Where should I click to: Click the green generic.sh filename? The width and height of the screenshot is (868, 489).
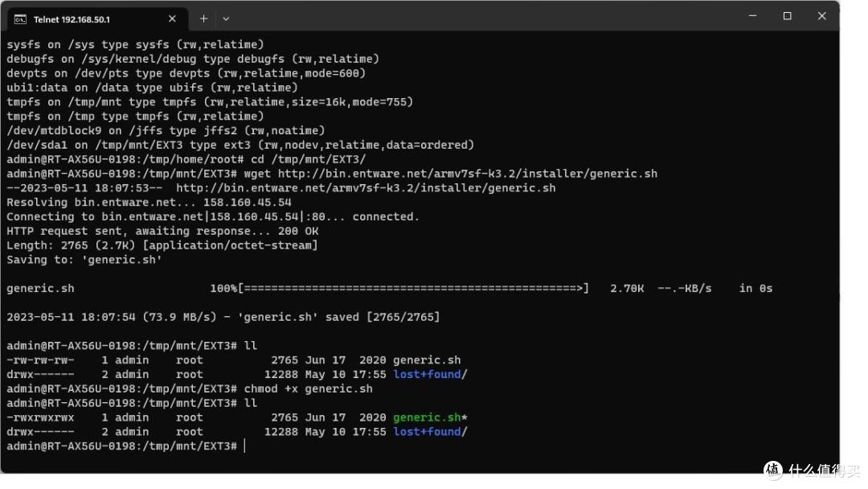tap(427, 417)
